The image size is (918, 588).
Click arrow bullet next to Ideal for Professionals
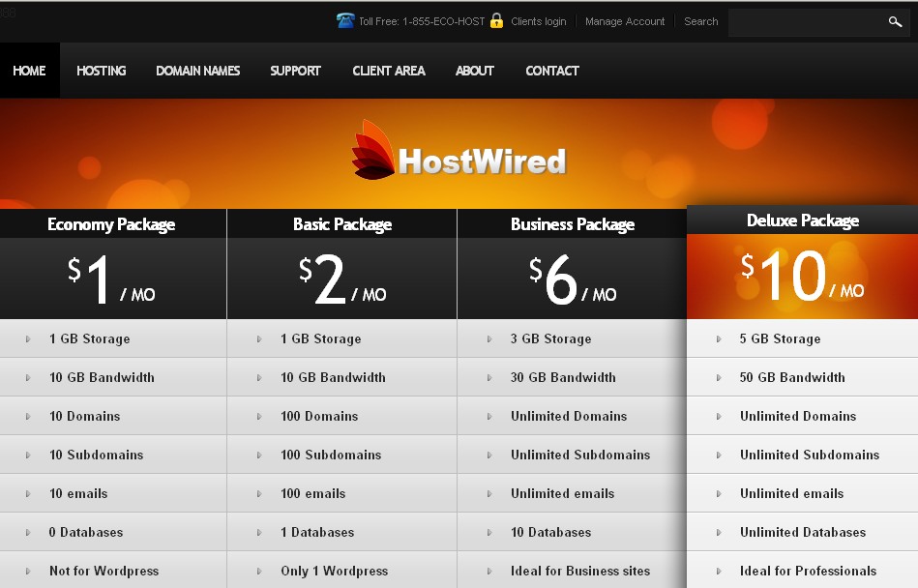point(719,572)
